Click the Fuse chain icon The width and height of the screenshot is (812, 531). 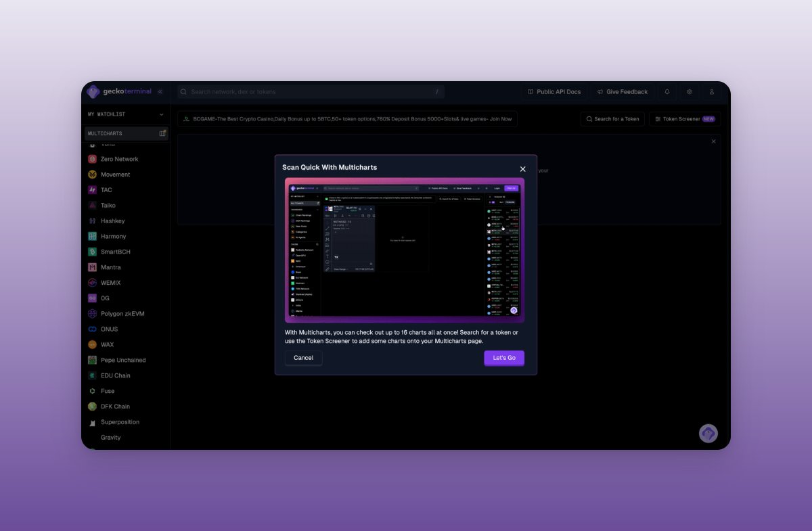pyautogui.click(x=93, y=391)
